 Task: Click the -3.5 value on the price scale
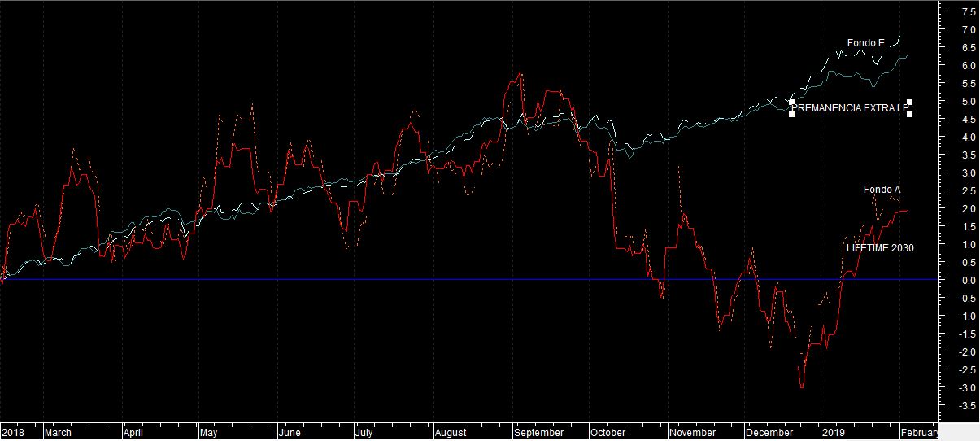tap(968, 406)
